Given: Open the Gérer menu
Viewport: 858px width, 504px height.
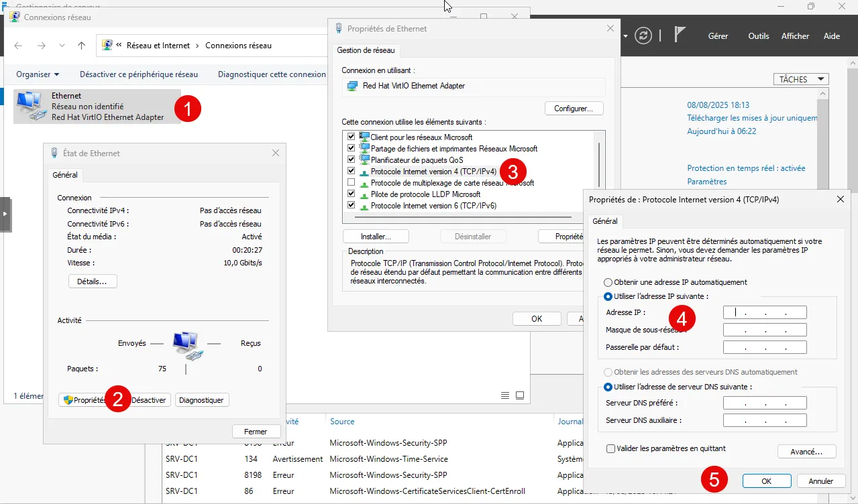Looking at the screenshot, I should tap(718, 36).
